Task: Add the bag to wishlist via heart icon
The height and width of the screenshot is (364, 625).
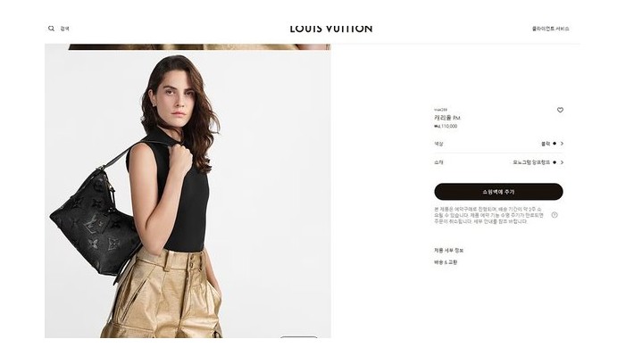Action: point(560,110)
